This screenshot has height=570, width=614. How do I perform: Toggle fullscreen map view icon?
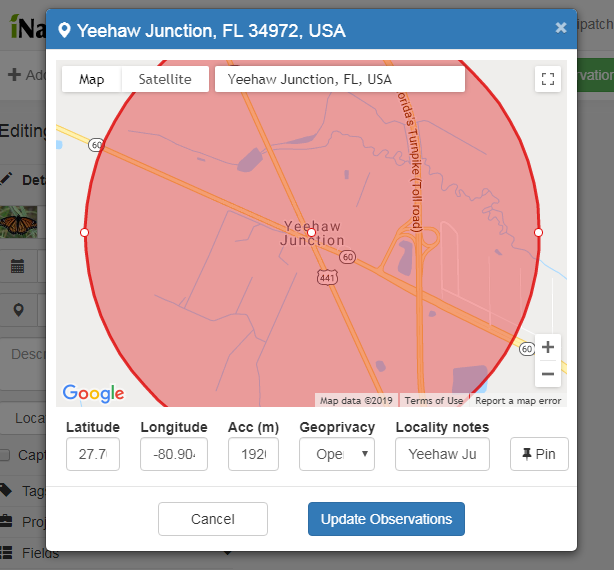(x=547, y=80)
